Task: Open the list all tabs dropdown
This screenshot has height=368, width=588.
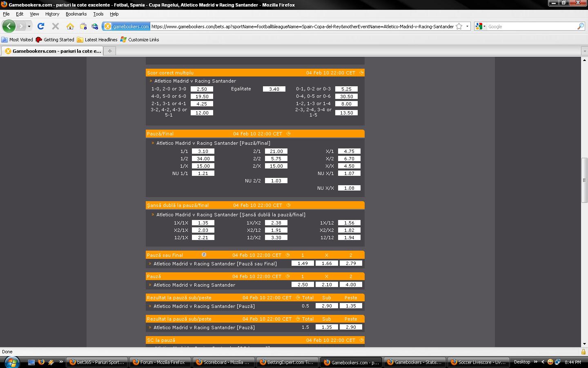Action: pyautogui.click(x=584, y=51)
